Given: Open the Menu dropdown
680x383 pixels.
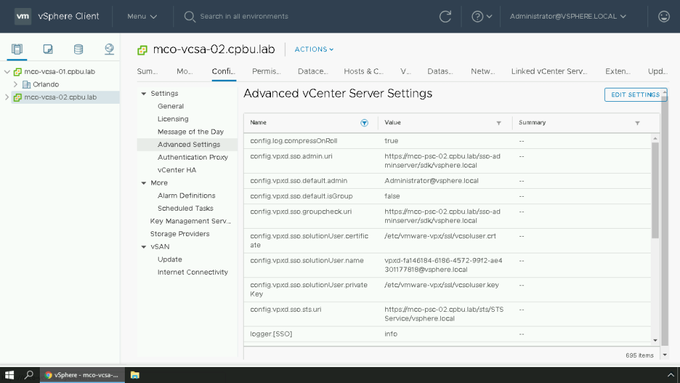Looking at the screenshot, I should pyautogui.click(x=142, y=16).
